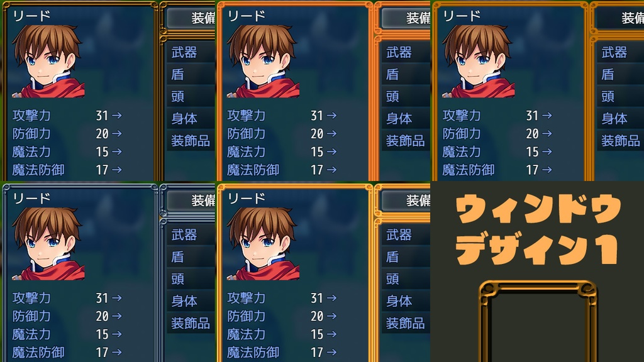Click the 防御力 value 20 in the top-right window
This screenshot has height=362, width=644.
click(x=532, y=134)
